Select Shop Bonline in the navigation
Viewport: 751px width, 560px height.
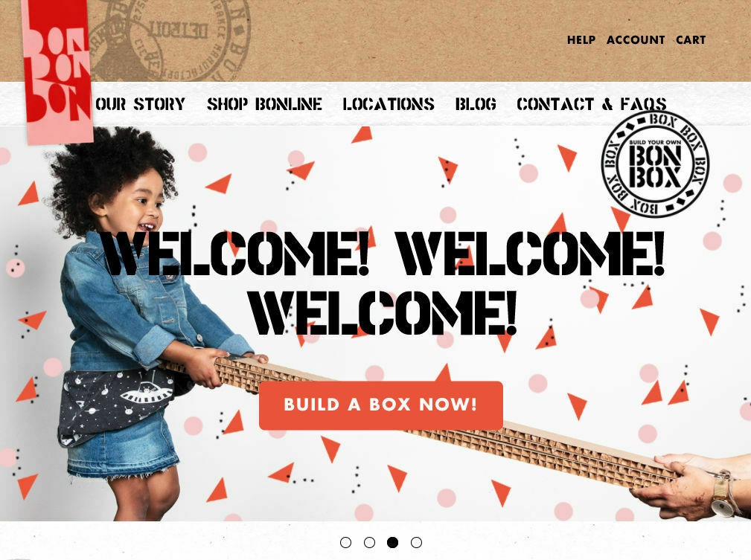coord(264,104)
